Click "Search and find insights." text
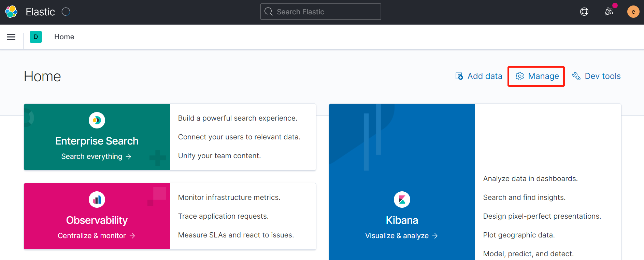 (525, 197)
